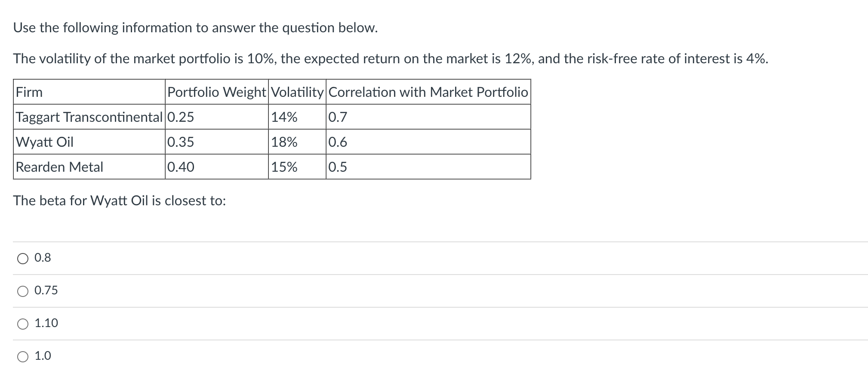Screen dimensions: 868x383
Task: Select the radio button for 0.75
Action: [x=23, y=291]
